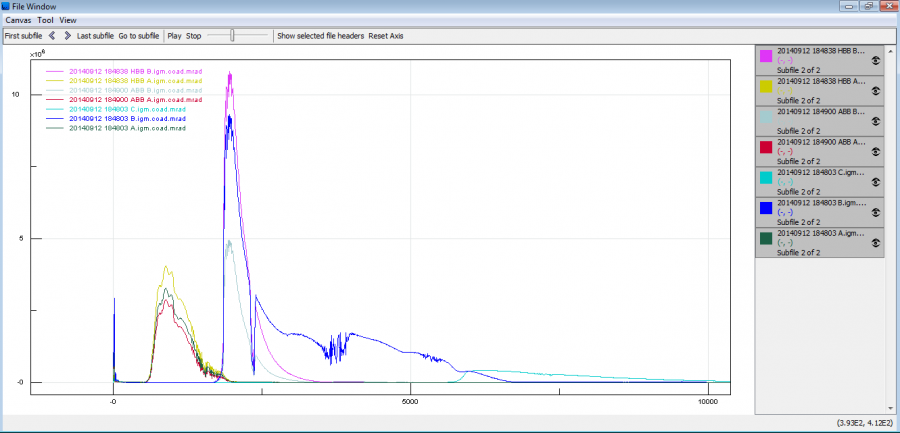
Task: Hide the 184838 HBB B trace
Action: tap(875, 60)
